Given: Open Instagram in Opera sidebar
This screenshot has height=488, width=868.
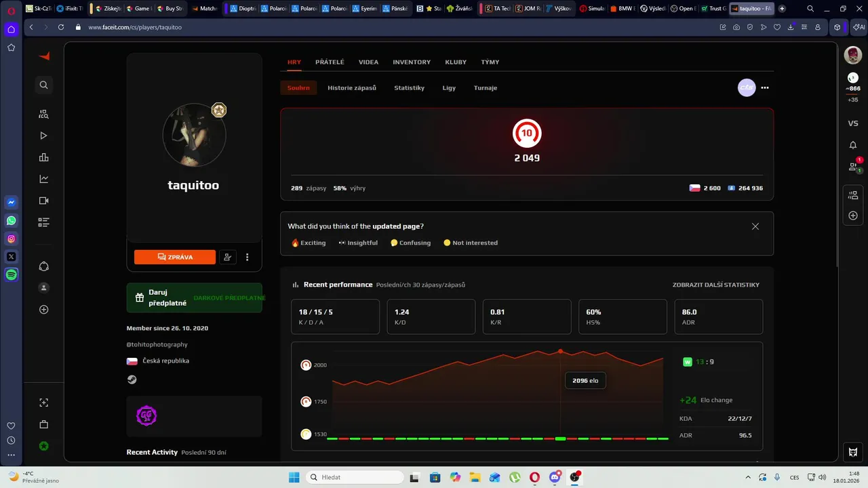Looking at the screenshot, I should (11, 239).
